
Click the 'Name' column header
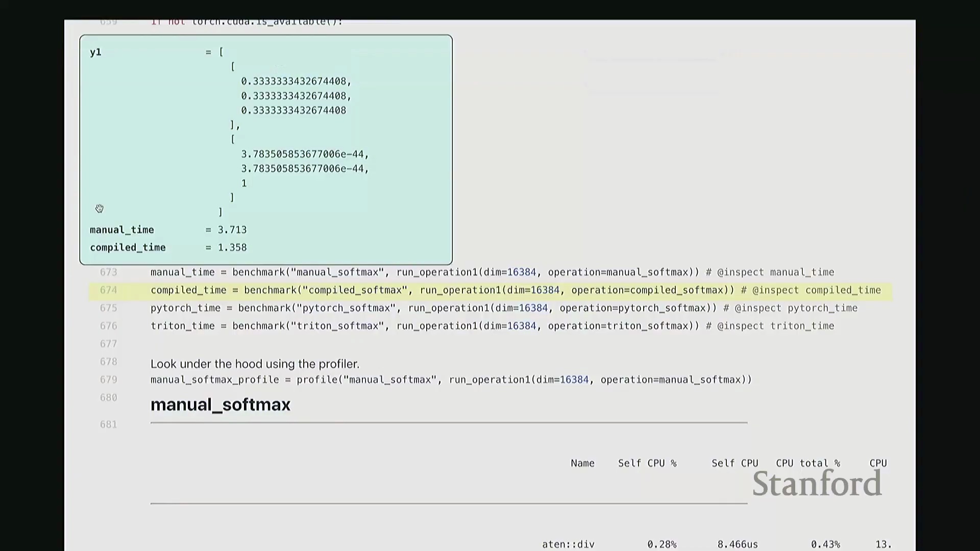(x=582, y=463)
